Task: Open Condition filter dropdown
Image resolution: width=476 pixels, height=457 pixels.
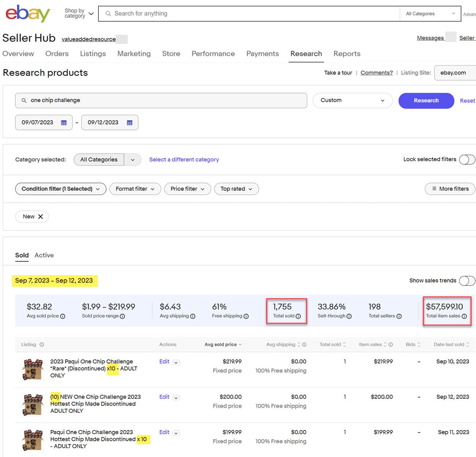Action: 61,189
